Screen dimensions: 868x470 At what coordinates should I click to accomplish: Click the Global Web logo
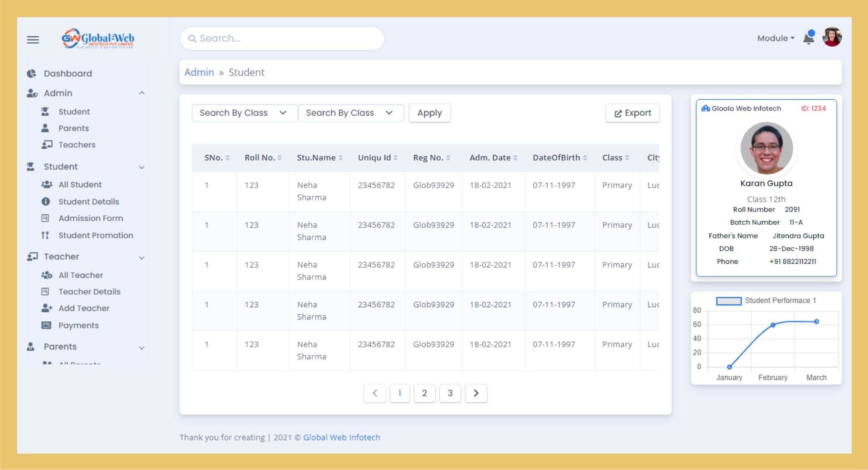[x=98, y=39]
